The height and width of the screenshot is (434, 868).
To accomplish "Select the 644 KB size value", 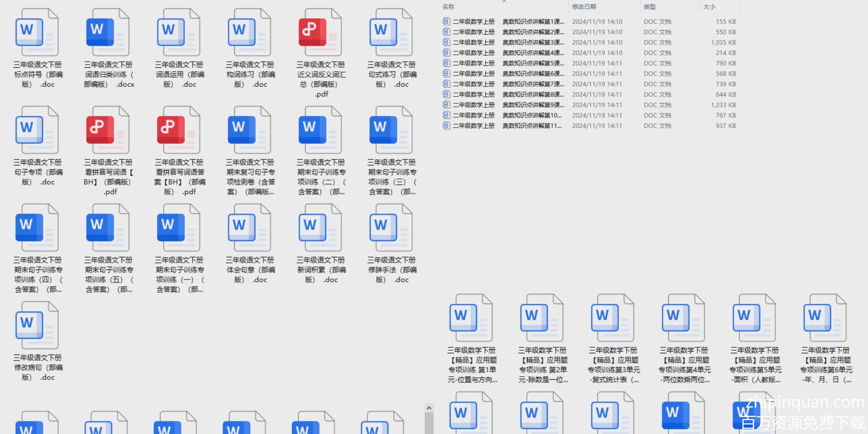I will [726, 94].
